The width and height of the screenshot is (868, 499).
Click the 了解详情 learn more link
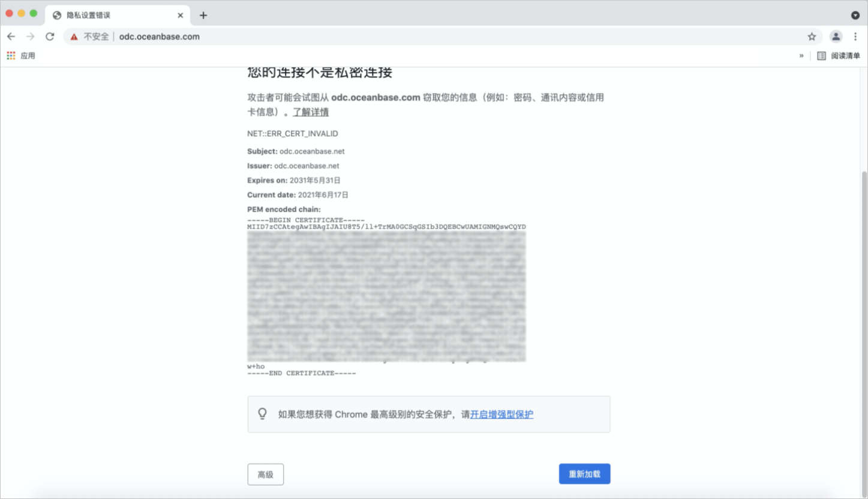311,112
